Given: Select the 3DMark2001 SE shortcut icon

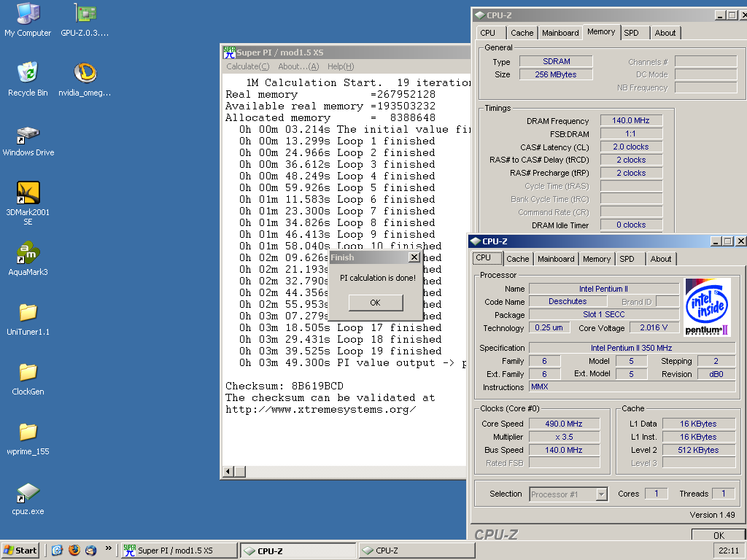Looking at the screenshot, I should click(x=28, y=203).
